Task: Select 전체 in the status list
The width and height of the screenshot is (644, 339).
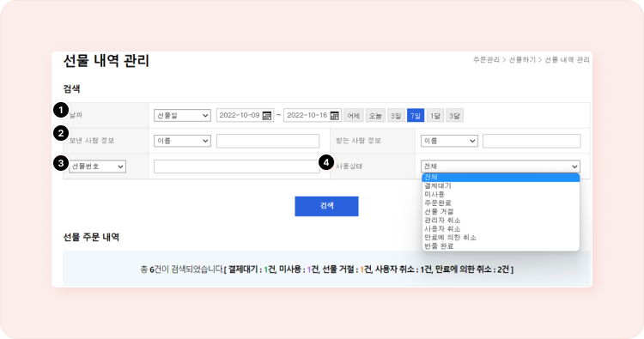Action: pos(501,178)
